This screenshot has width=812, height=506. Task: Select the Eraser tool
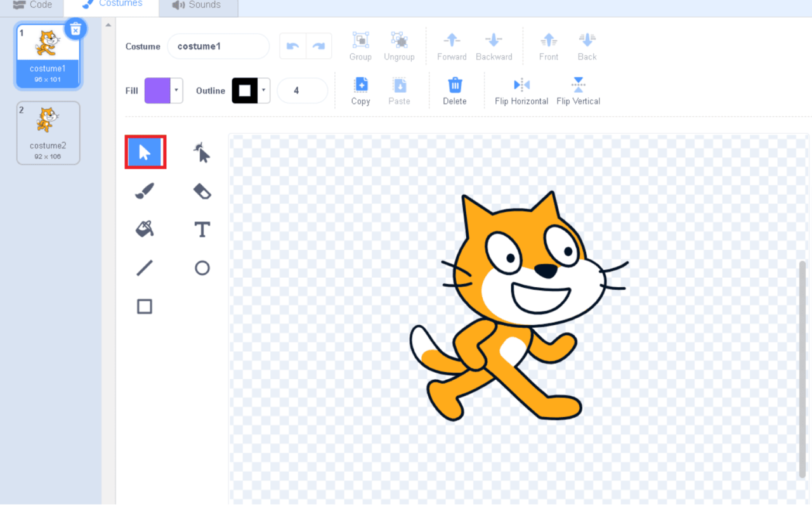coord(202,190)
